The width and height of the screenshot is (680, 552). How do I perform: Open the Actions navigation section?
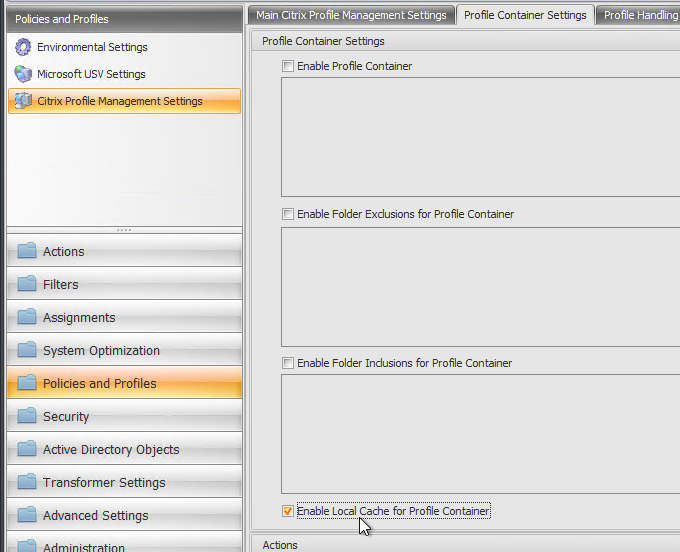124,251
